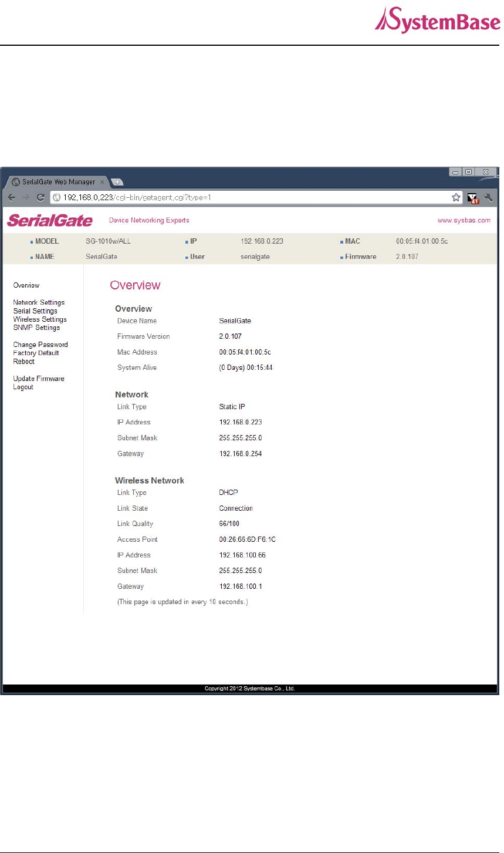
Task: Click the address bar URL field
Action: tap(257, 198)
